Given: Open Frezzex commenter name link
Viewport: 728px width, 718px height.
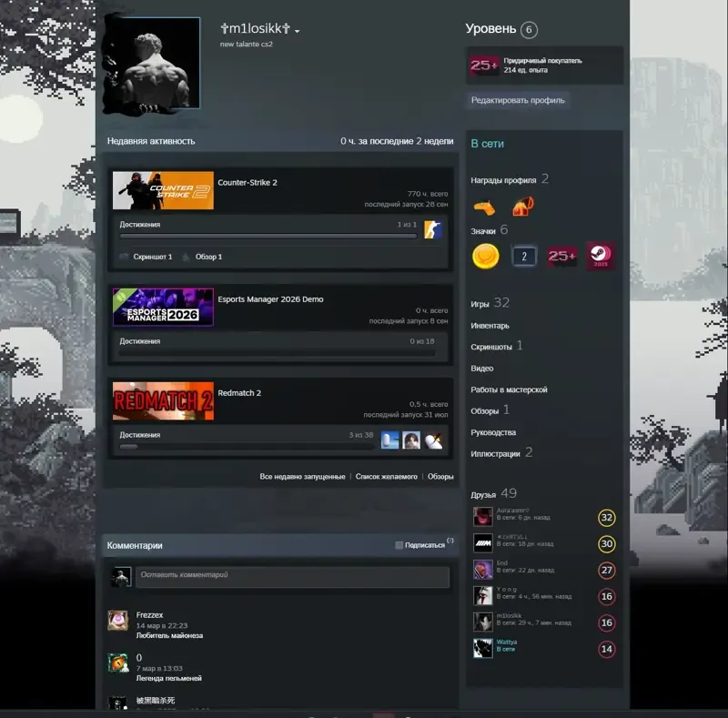Looking at the screenshot, I should (149, 615).
